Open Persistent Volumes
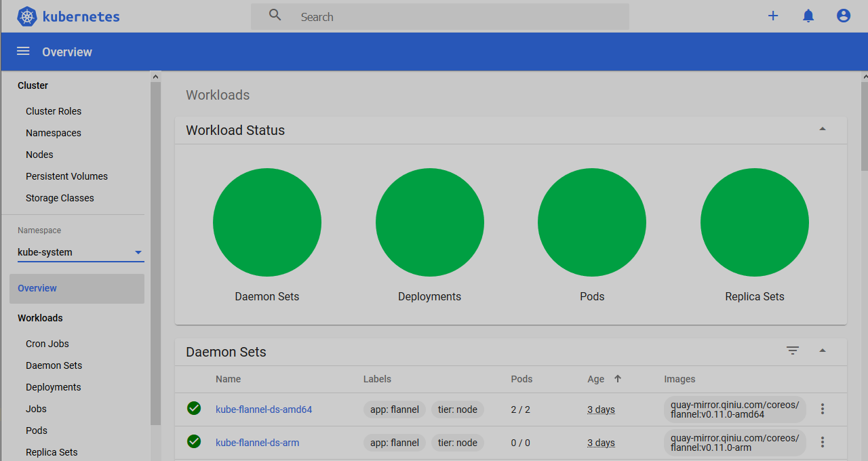 [x=66, y=176]
